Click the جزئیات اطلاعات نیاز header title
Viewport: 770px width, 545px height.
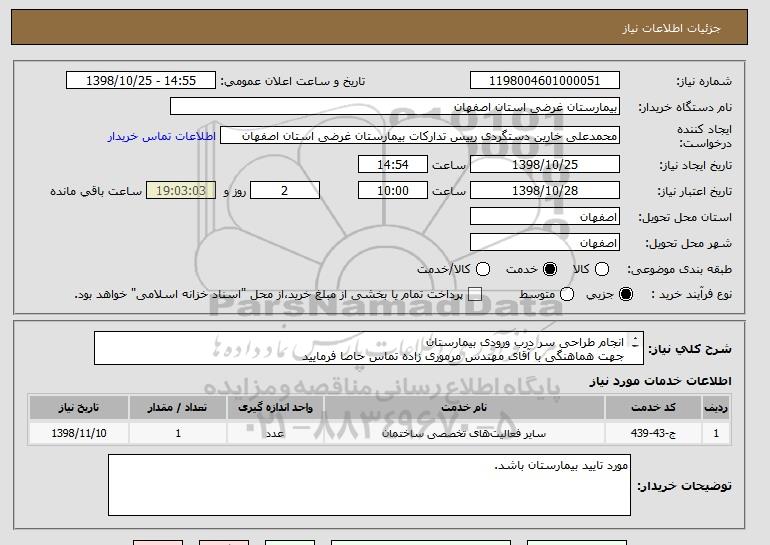[x=671, y=28]
